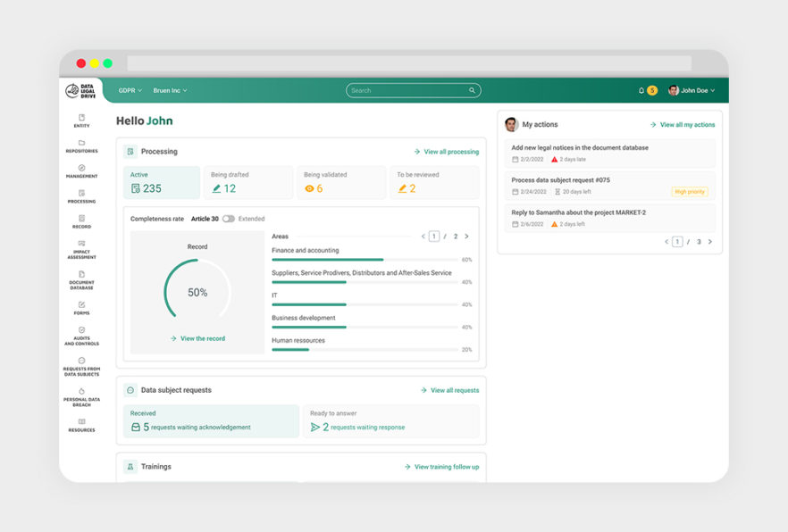Image resolution: width=788 pixels, height=532 pixels.
Task: Open the Management sidebar icon
Action: (80, 171)
